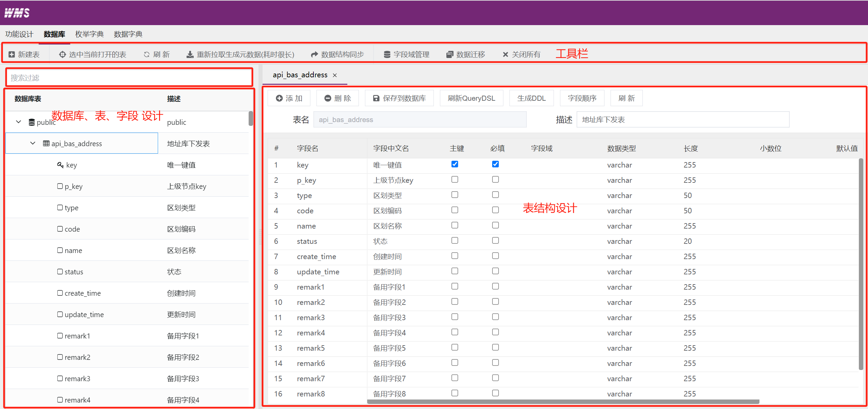This screenshot has width=868, height=409.
Task: Click the 关闭所有 X icon
Action: click(x=505, y=54)
